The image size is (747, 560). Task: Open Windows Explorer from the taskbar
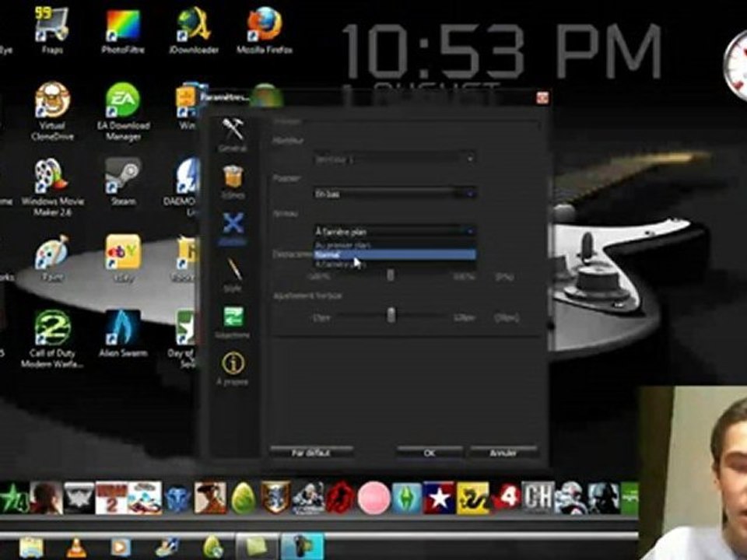click(x=31, y=546)
